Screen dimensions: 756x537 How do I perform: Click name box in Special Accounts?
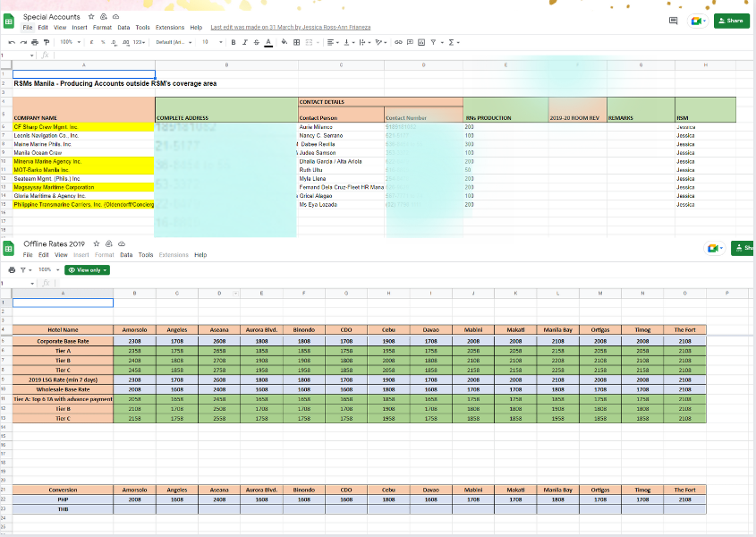click(x=18, y=55)
